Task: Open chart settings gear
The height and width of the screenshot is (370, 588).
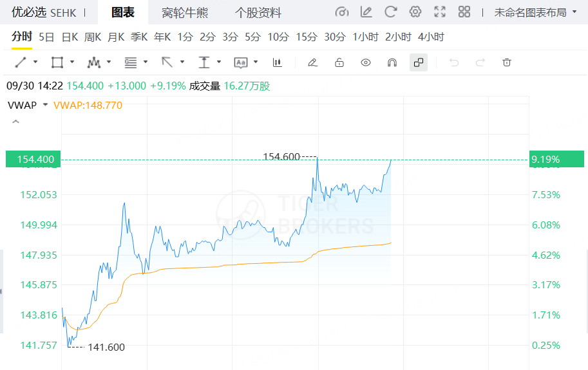Action: (x=415, y=12)
